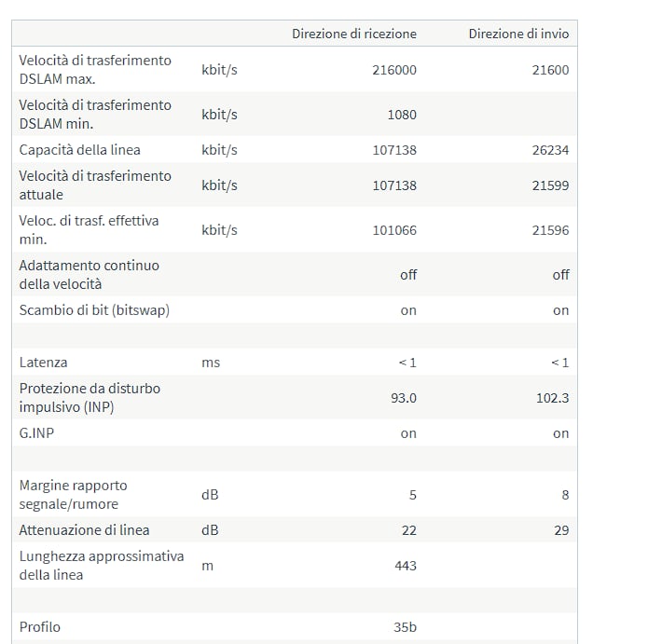Click the Latenza row label
662x644 pixels.
pyautogui.click(x=43, y=363)
